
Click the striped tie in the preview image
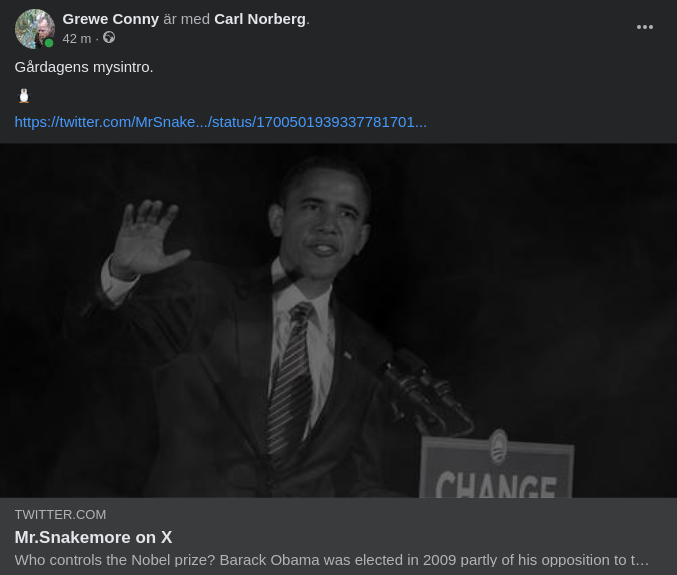(x=290, y=380)
